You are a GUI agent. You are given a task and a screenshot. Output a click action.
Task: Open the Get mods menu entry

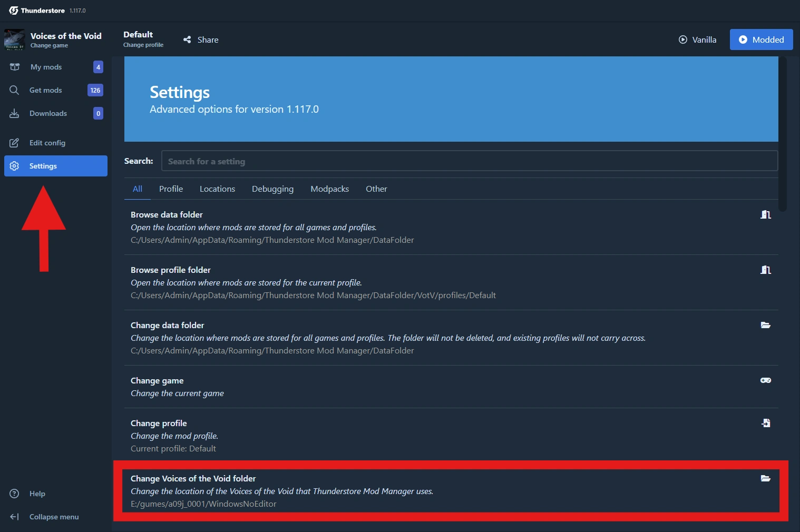pos(56,90)
